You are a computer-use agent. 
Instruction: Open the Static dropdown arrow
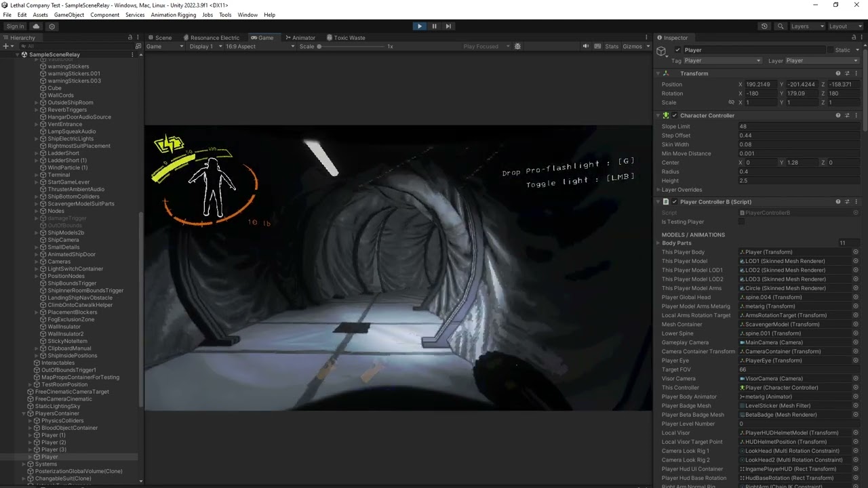click(x=857, y=49)
